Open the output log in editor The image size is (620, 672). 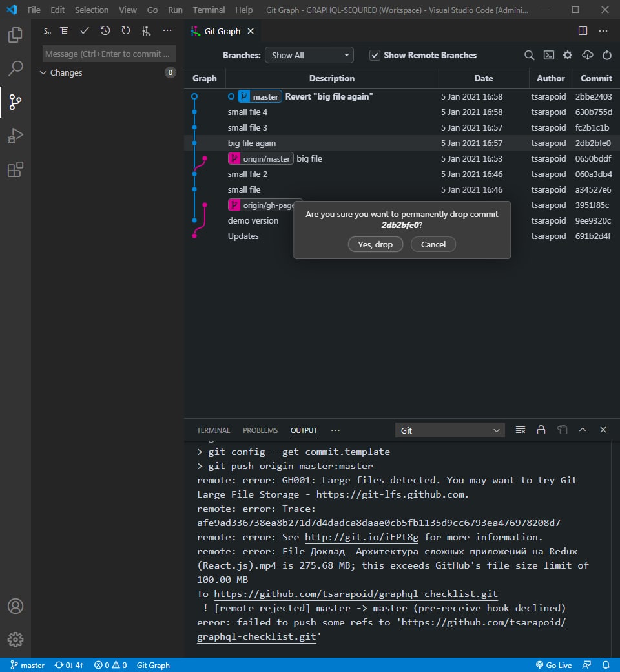pos(562,430)
